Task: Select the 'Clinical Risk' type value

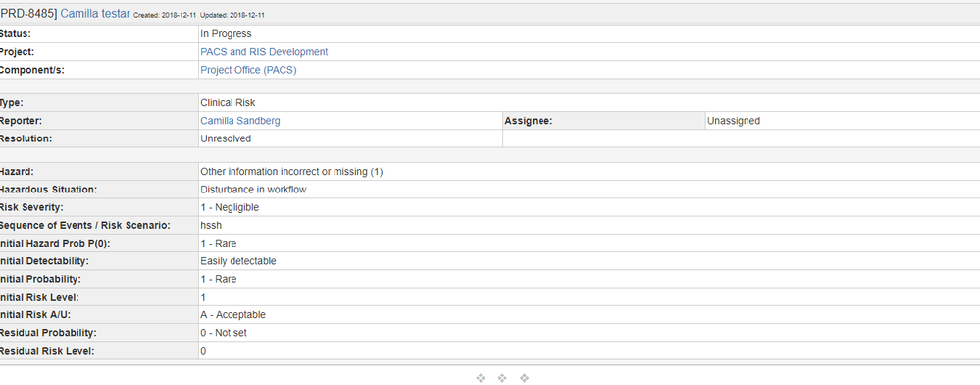Action: [x=228, y=103]
